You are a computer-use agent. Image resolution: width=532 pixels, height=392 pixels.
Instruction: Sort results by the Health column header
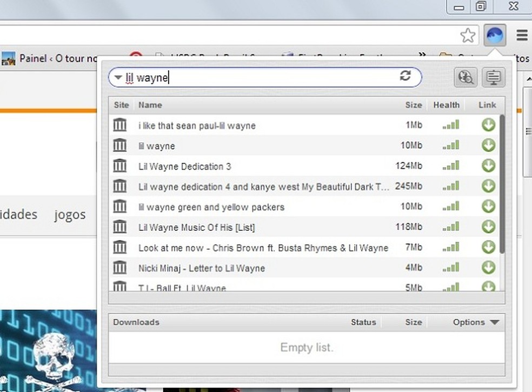coord(446,105)
